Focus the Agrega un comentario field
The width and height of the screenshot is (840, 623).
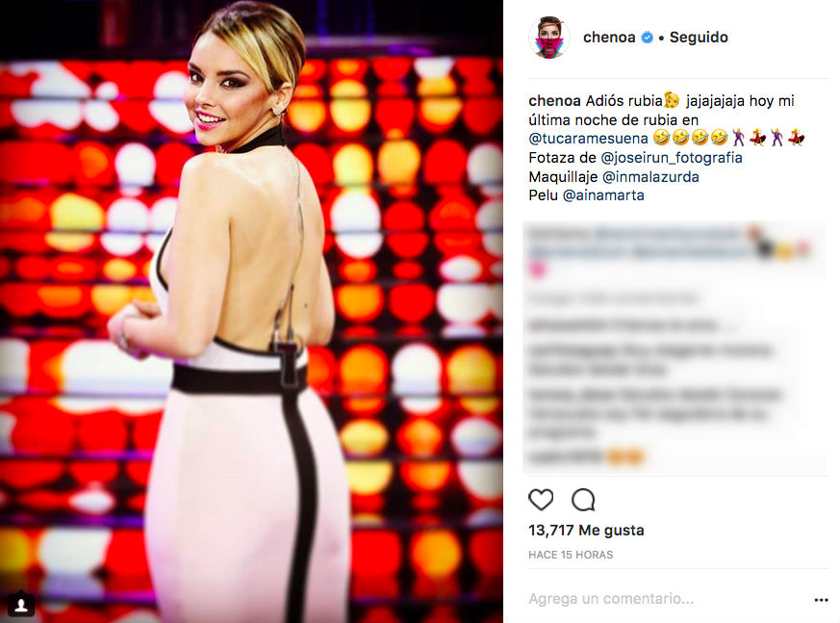pos(667,599)
